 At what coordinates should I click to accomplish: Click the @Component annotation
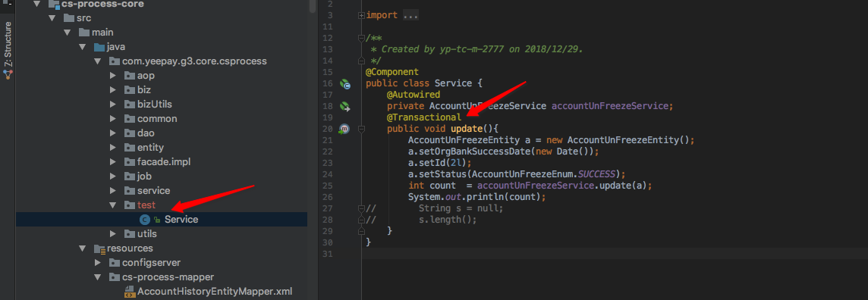point(392,72)
